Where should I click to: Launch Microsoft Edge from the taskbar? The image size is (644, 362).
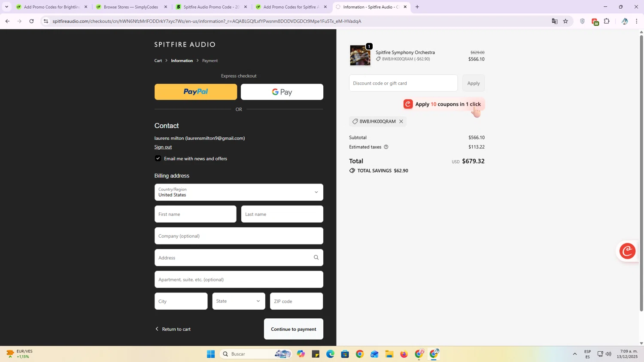point(330,354)
